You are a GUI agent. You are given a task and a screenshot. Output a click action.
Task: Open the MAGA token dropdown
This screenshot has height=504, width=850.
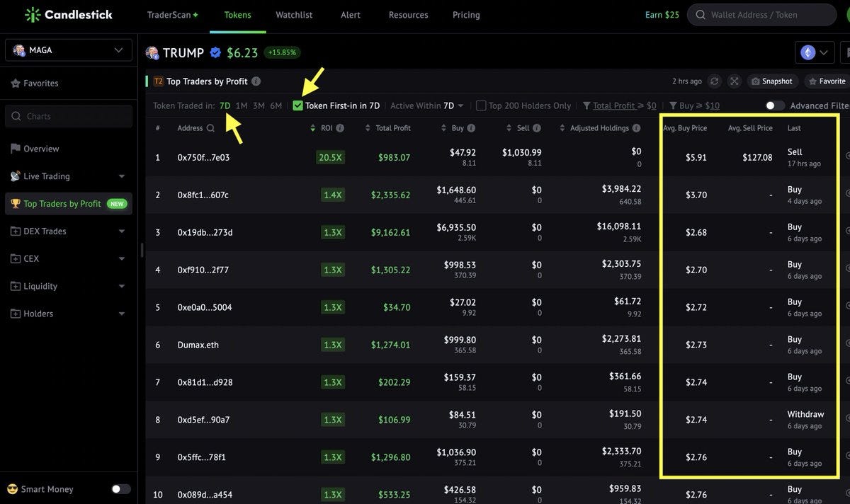click(x=69, y=50)
